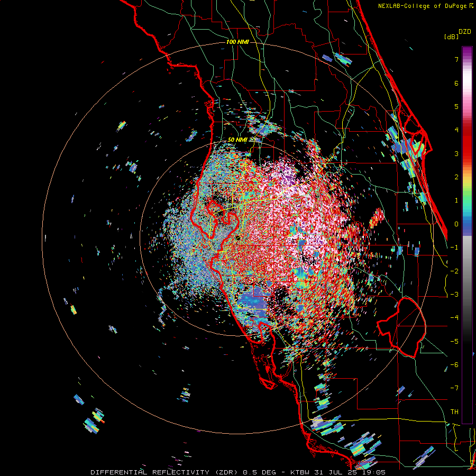Click the -5 dB mark on color scale
Screen dimensions: 476x476
[x=454, y=342]
